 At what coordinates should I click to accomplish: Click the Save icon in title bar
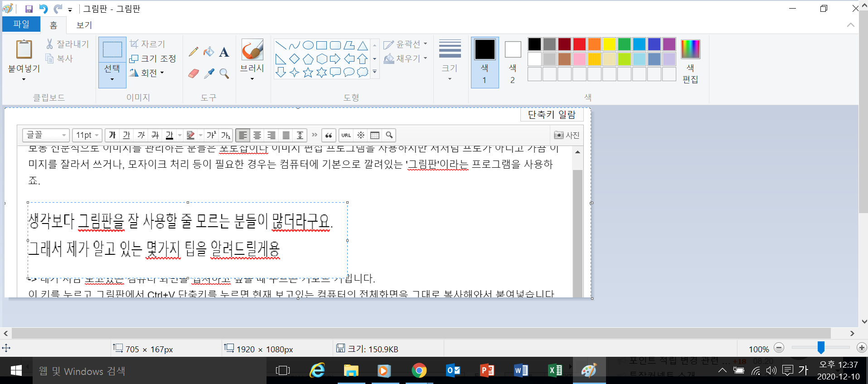[29, 9]
